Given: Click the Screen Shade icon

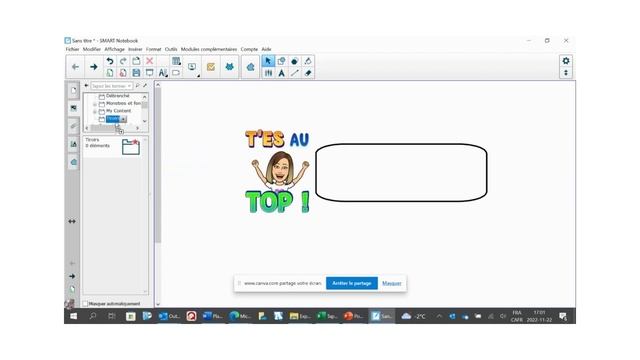Looking at the screenshot, I should click(x=149, y=73).
